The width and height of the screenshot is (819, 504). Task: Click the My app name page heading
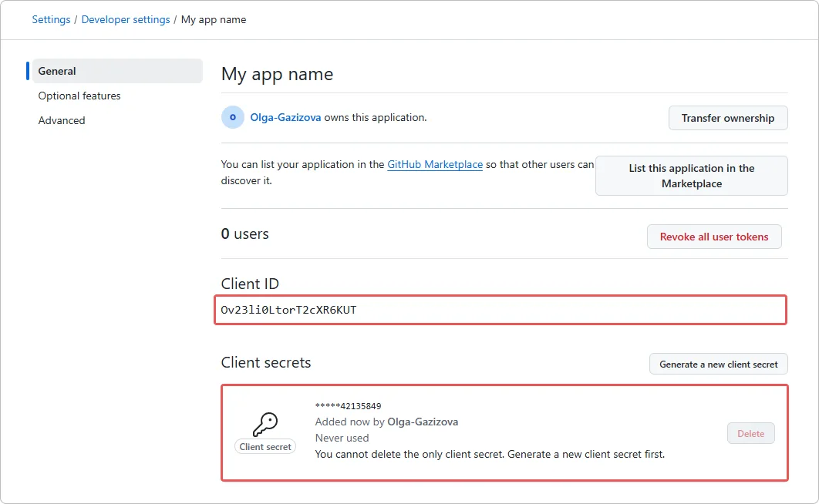277,74
